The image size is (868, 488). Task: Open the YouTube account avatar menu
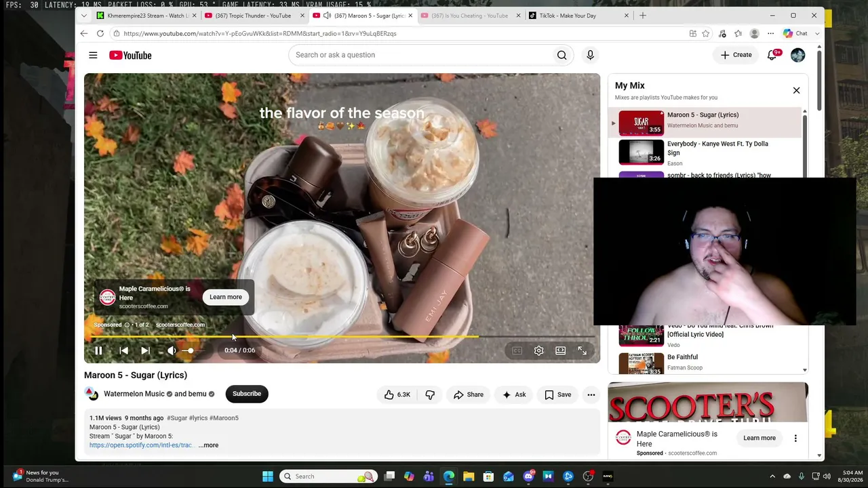pyautogui.click(x=797, y=55)
